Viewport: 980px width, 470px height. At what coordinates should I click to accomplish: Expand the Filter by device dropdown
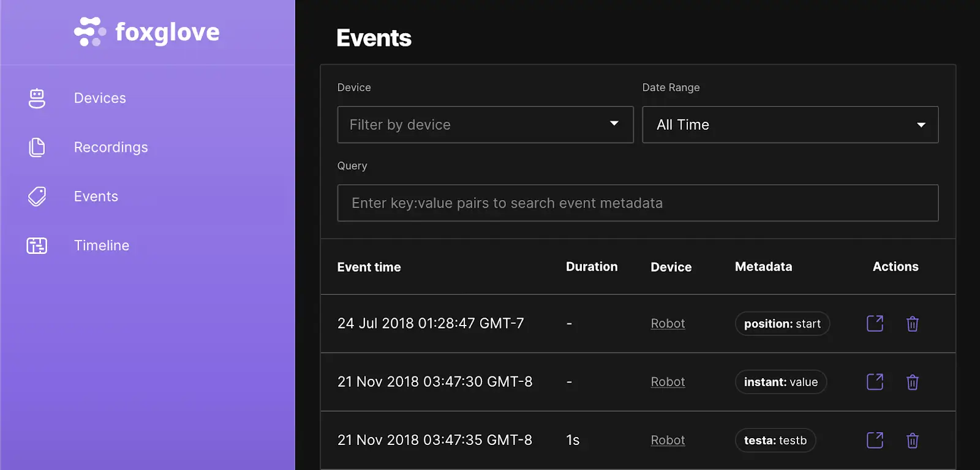click(485, 125)
